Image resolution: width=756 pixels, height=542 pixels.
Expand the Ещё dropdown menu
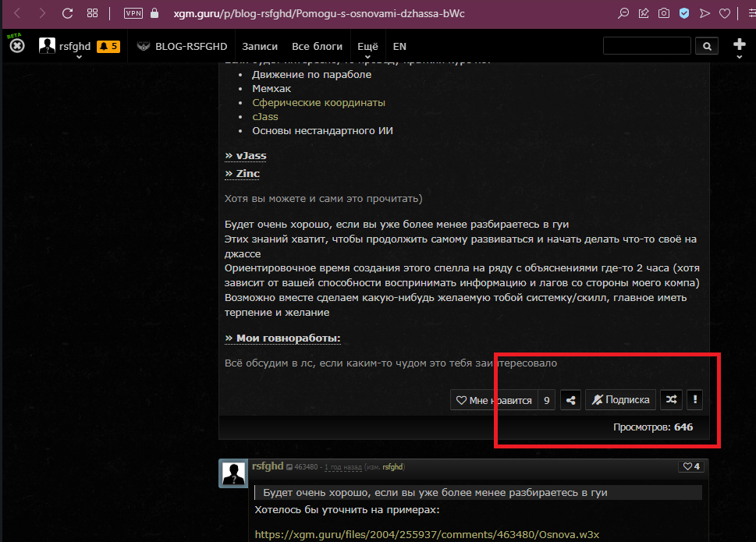click(x=367, y=47)
